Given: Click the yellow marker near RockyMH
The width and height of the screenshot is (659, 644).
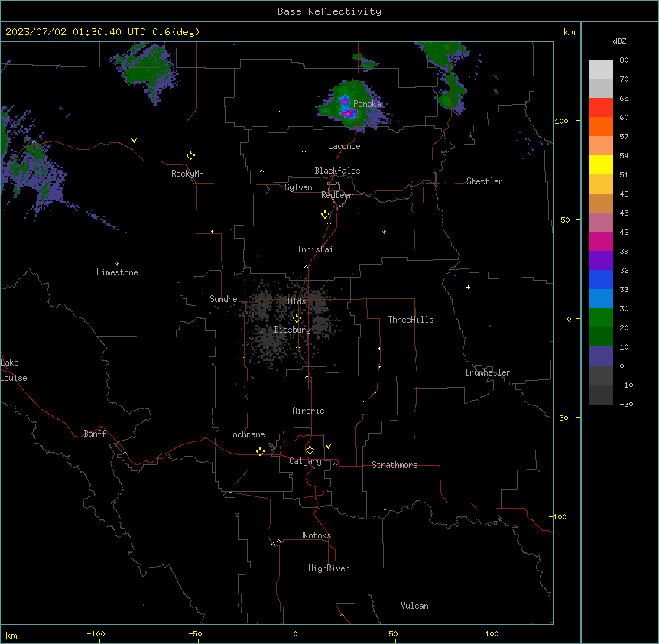Looking at the screenshot, I should point(190,156).
